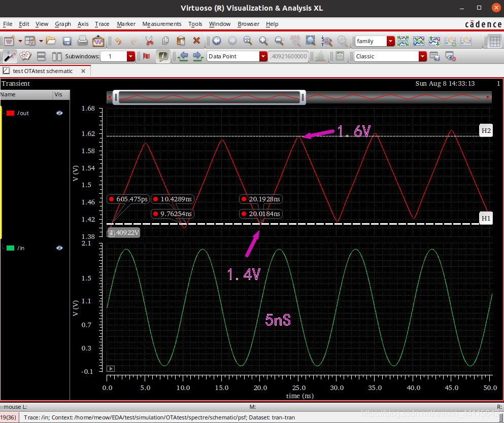Image resolution: width=504 pixels, height=423 pixels.
Task: Click the left handle of zoom scroller
Action: (116, 97)
